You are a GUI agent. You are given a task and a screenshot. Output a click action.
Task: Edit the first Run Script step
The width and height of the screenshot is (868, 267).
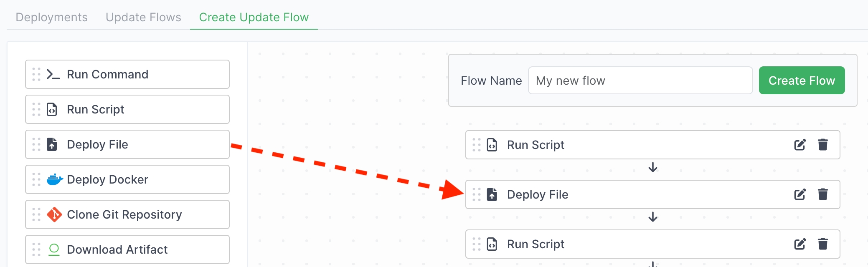[x=799, y=145]
